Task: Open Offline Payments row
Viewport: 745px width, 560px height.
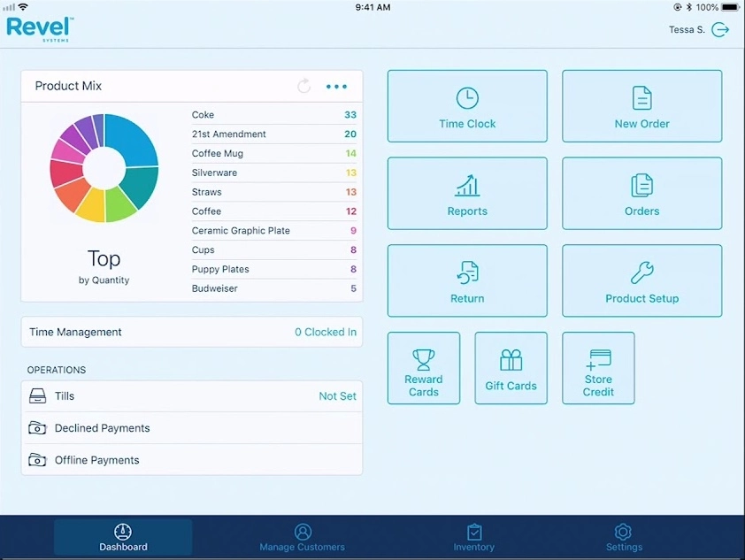Action: click(192, 460)
